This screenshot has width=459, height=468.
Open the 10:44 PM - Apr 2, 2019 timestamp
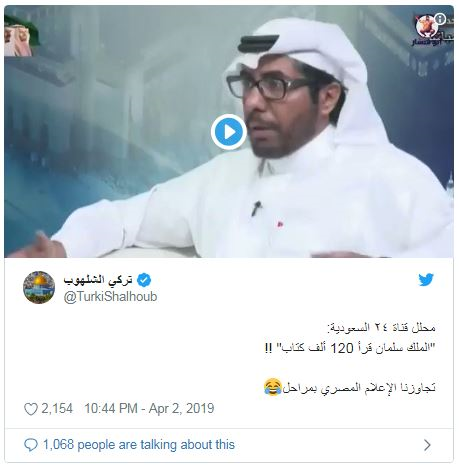click(149, 408)
